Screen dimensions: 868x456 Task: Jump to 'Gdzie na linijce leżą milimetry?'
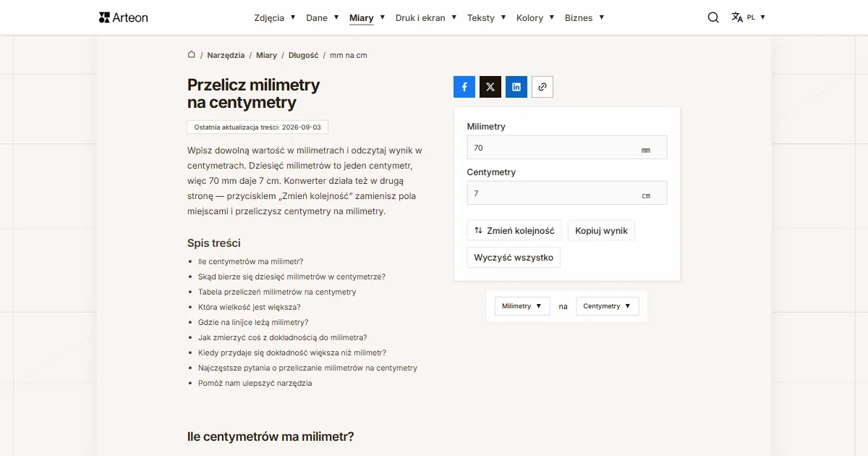click(253, 322)
